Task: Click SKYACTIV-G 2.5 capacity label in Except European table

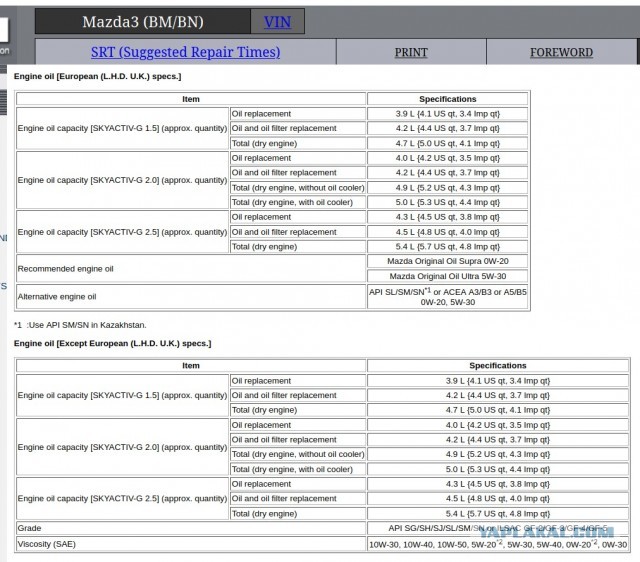Action: click(122, 498)
